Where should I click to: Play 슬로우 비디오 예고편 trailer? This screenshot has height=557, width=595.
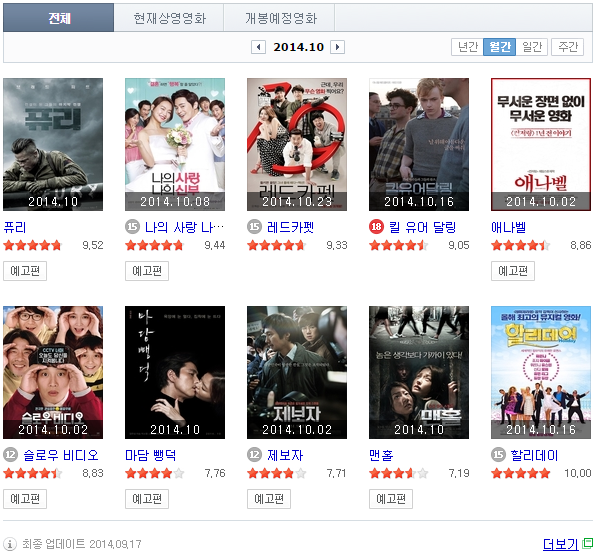pyautogui.click(x=25, y=499)
